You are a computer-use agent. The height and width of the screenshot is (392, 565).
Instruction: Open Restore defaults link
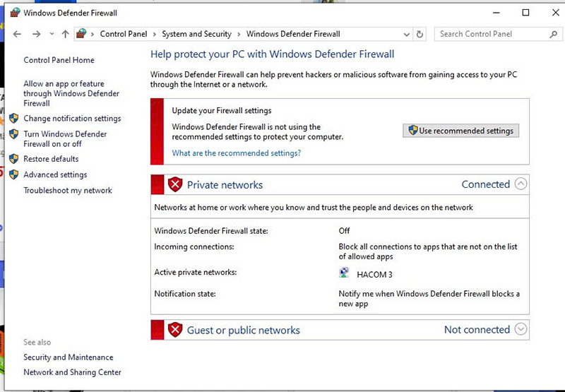(x=51, y=159)
